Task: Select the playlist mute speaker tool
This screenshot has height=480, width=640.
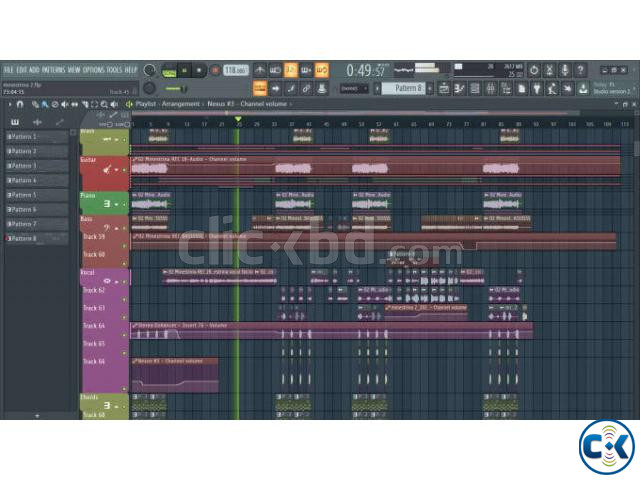Action: (64, 104)
